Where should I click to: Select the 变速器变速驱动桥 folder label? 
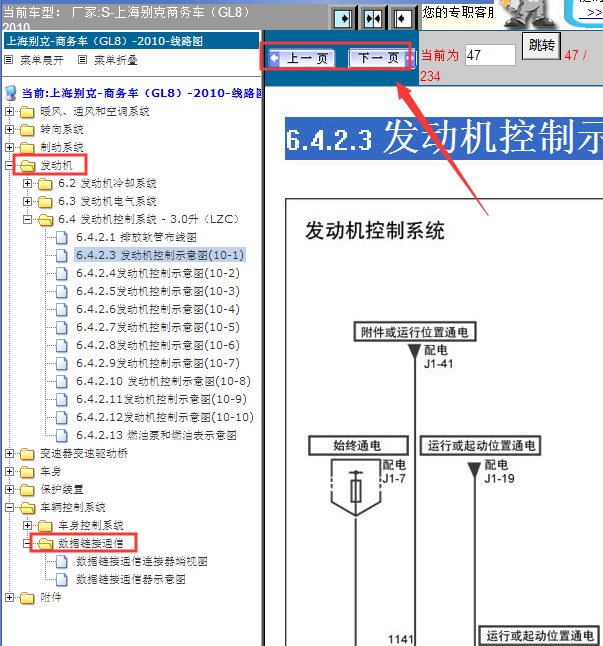tap(84, 453)
